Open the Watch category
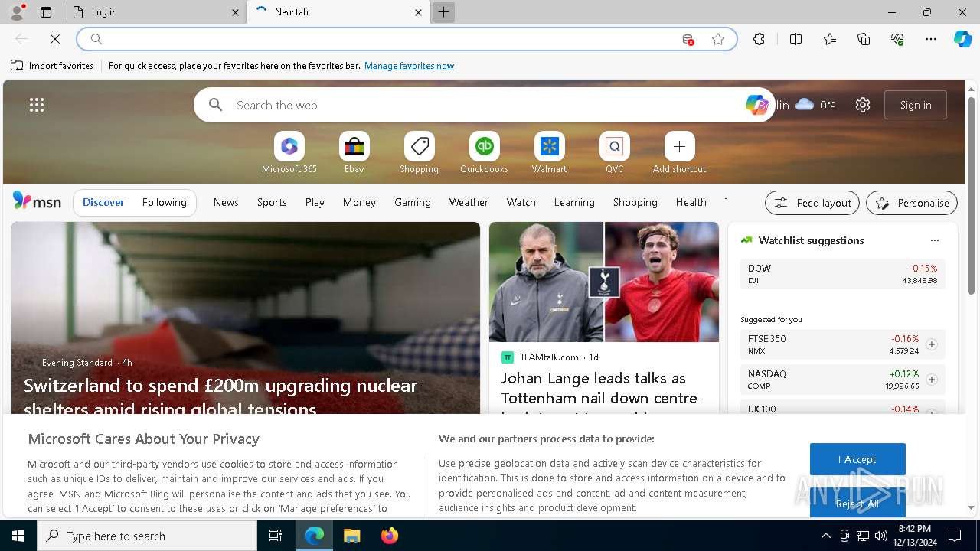The height and width of the screenshot is (551, 980). (521, 202)
